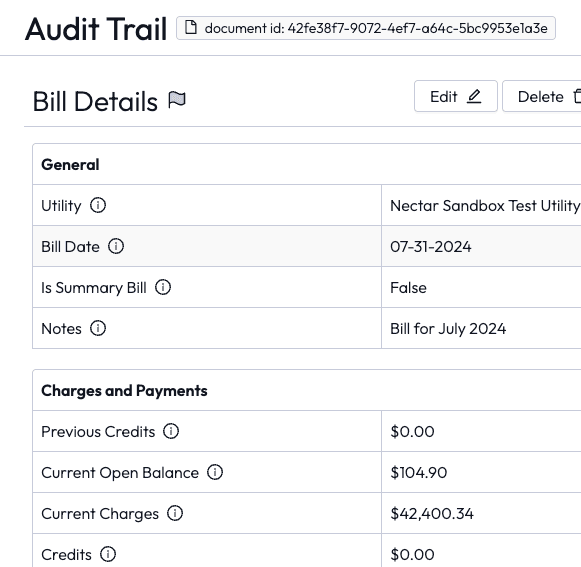The width and height of the screenshot is (581, 567).
Task: Click the Audit Trail heading
Action: coord(96,29)
